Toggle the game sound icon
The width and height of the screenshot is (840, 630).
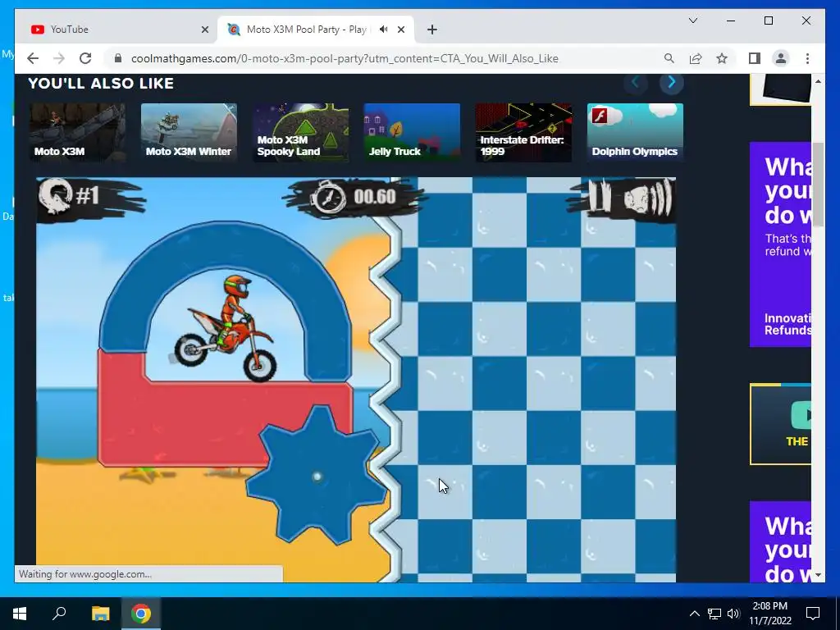click(x=648, y=198)
